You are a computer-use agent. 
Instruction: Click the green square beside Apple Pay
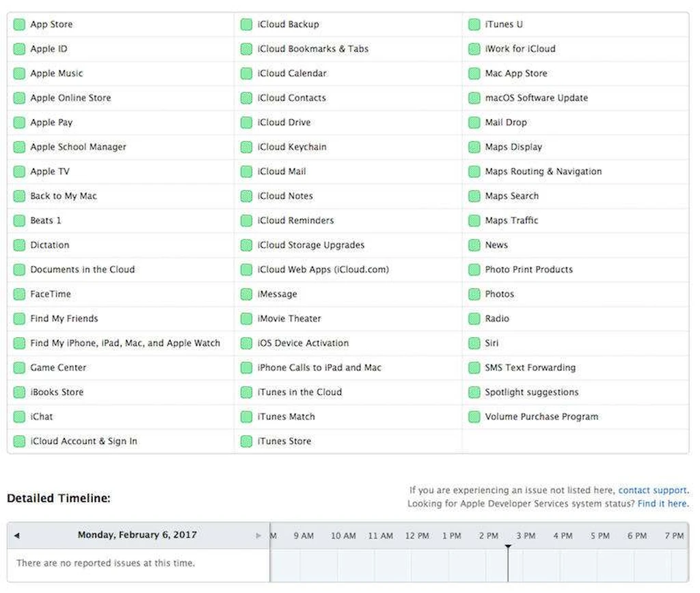pos(19,123)
